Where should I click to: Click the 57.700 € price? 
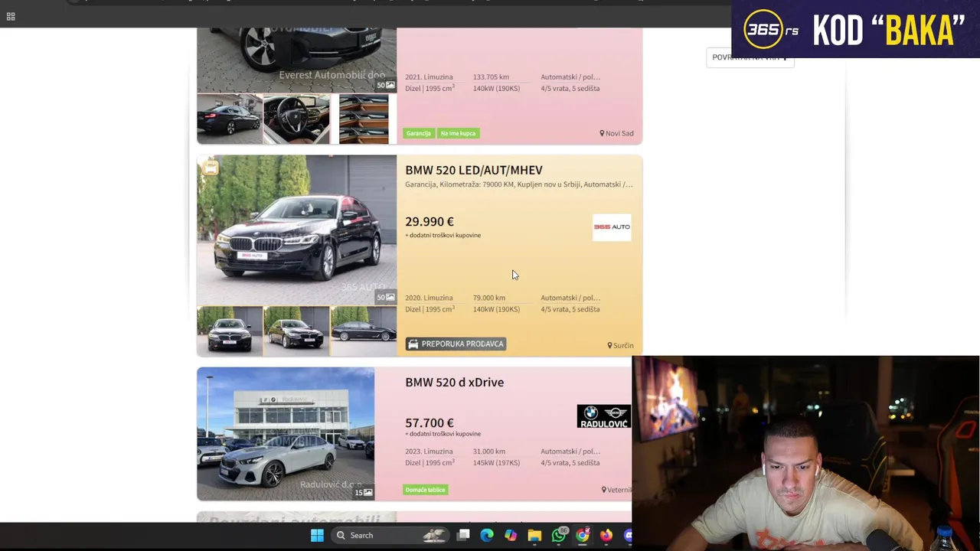[x=429, y=422]
